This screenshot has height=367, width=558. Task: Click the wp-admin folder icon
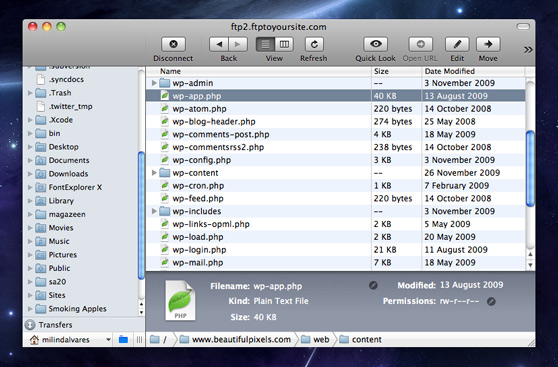[164, 83]
